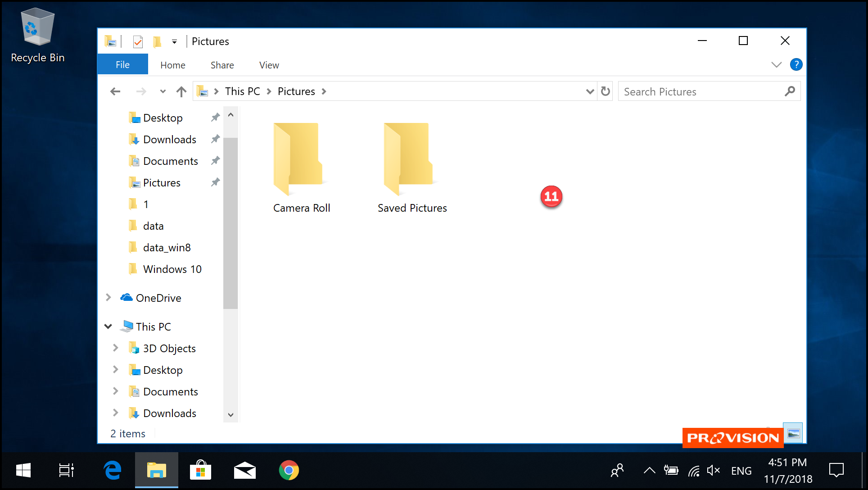
Task: Open the View ribbon tab
Action: (x=269, y=65)
